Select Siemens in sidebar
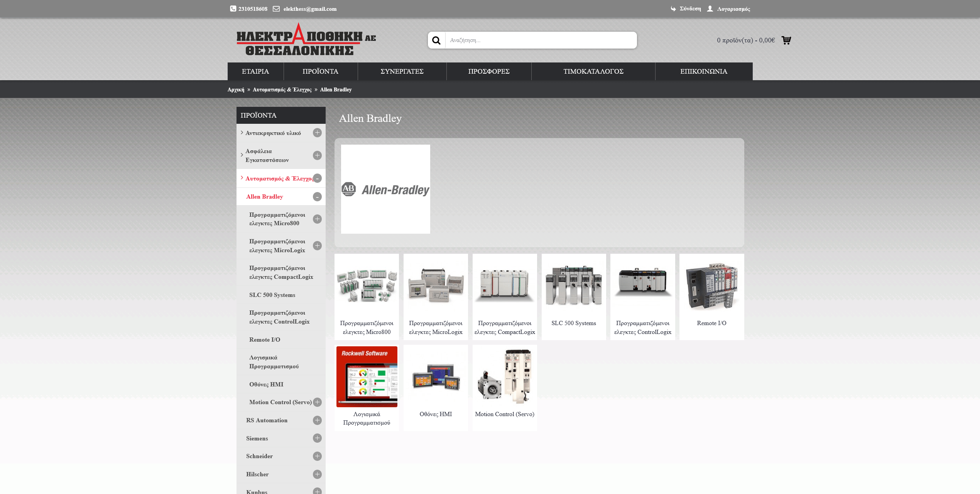This screenshot has width=980, height=494. (x=257, y=438)
